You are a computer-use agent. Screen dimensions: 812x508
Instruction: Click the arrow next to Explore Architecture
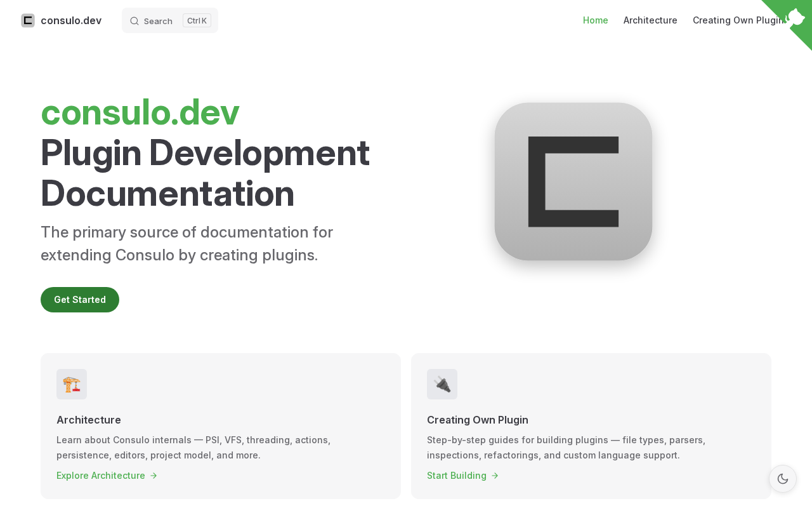tap(154, 476)
